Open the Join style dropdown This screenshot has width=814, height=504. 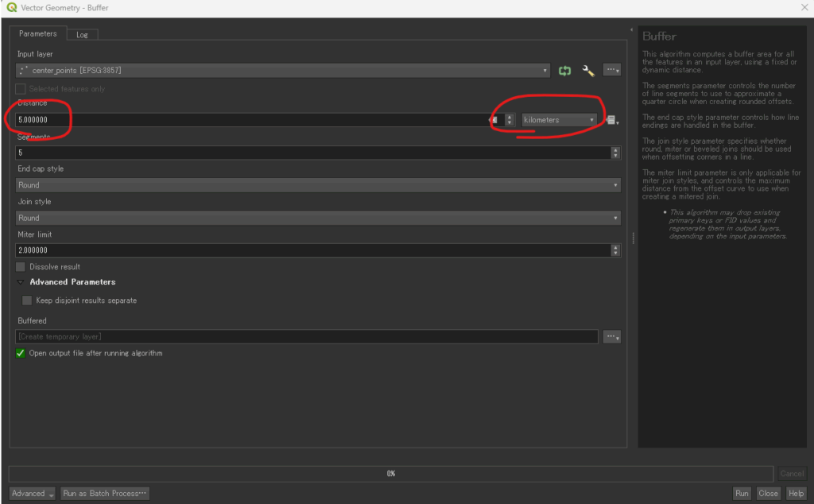pos(318,218)
